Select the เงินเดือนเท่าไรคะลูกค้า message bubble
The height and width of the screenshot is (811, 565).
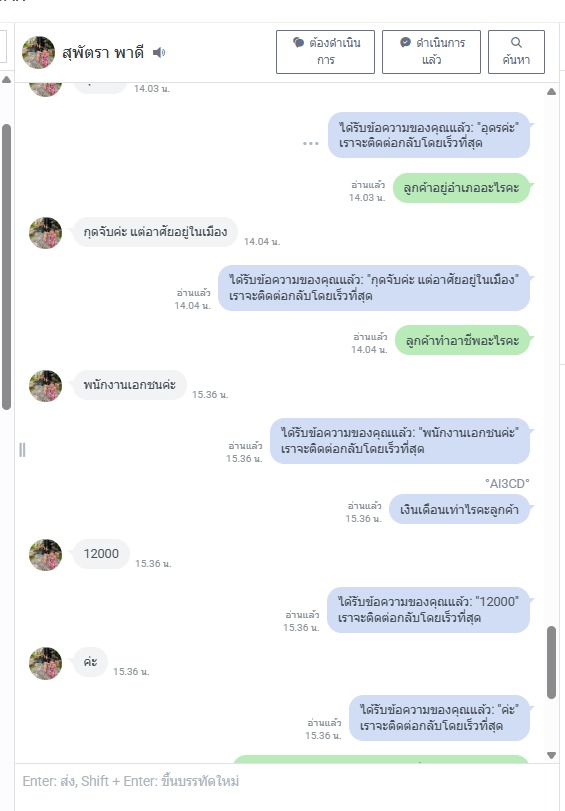pyautogui.click(x=459, y=509)
